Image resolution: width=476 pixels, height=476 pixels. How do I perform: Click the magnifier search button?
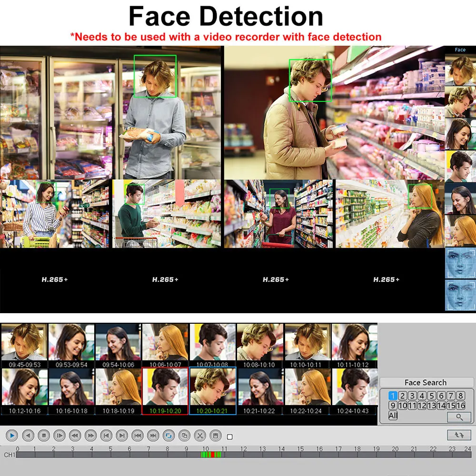[459, 417]
